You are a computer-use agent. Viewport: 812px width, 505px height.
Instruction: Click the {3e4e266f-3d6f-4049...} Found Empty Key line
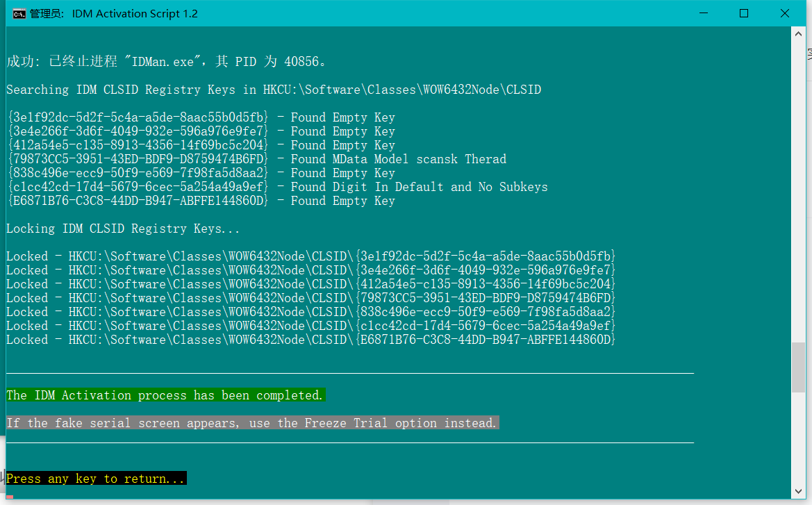(201, 131)
